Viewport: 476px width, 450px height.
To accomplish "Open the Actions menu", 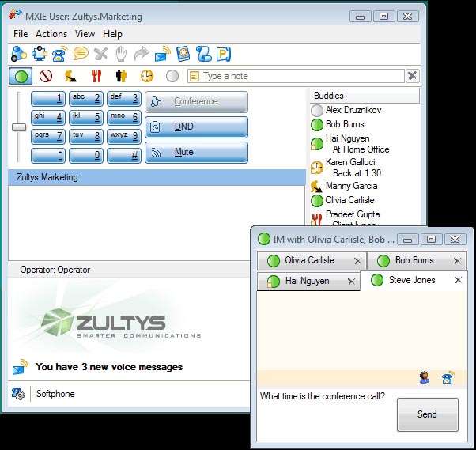I will click(x=51, y=34).
